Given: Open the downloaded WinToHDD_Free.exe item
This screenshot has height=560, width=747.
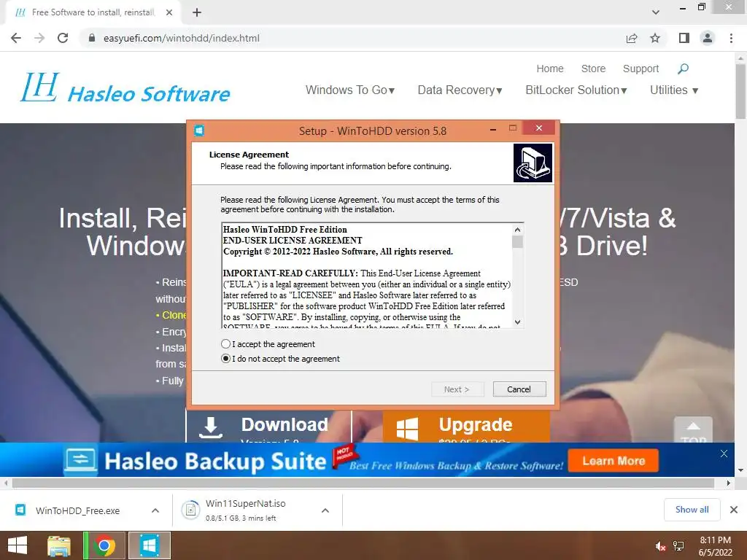Looking at the screenshot, I should click(77, 510).
